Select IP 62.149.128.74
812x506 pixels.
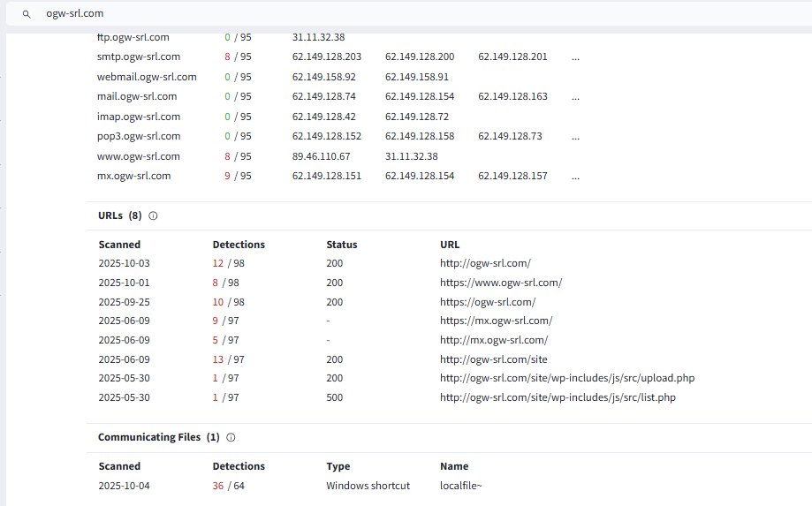coord(323,96)
